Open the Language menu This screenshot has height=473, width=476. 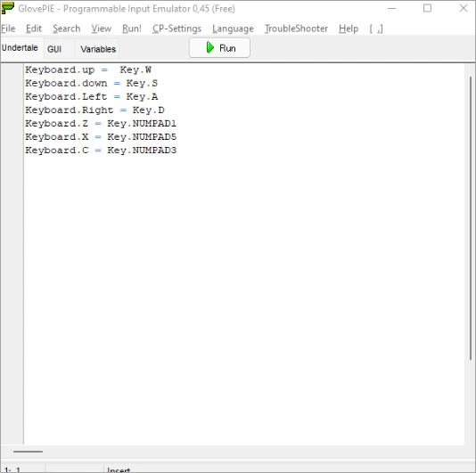(233, 29)
